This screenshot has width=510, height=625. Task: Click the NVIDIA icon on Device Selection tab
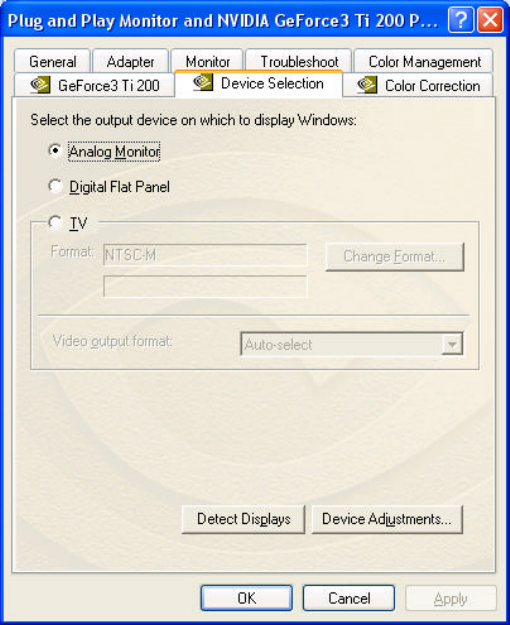click(x=203, y=83)
